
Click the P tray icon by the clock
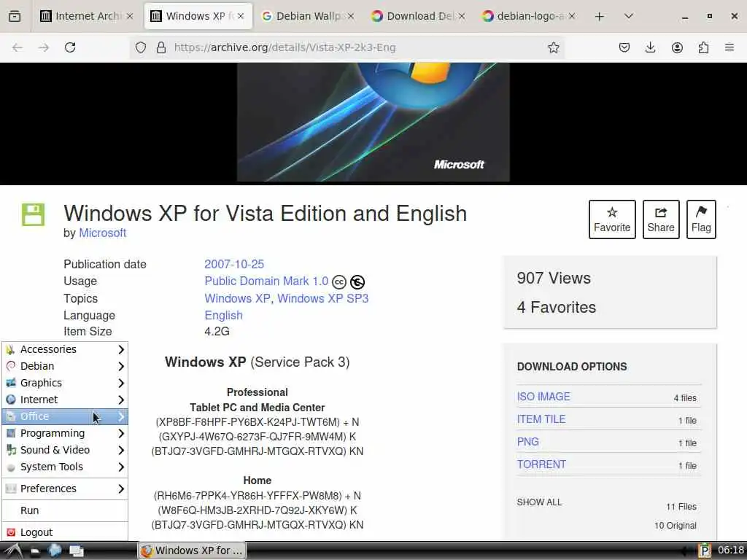tap(705, 551)
